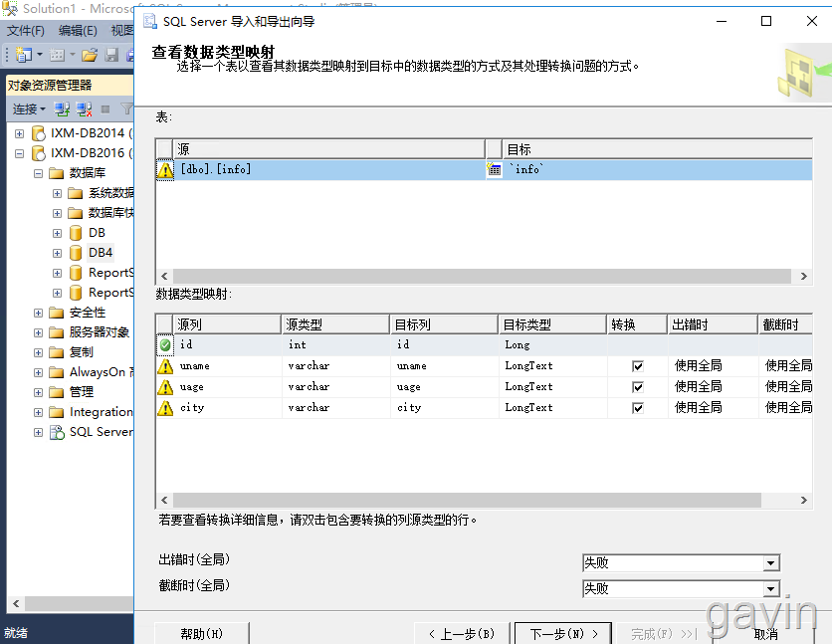Open the 出错时(全局) dropdown
This screenshot has height=644, width=832.
[x=771, y=562]
